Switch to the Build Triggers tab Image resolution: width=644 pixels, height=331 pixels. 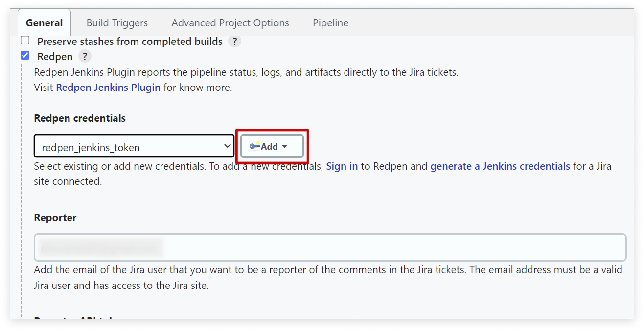coord(117,23)
